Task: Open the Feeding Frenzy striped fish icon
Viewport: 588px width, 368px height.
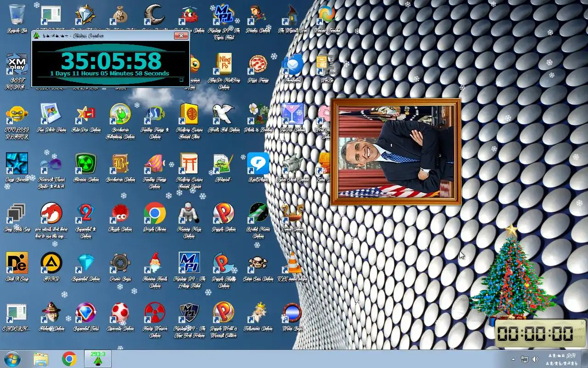Action: (x=155, y=163)
